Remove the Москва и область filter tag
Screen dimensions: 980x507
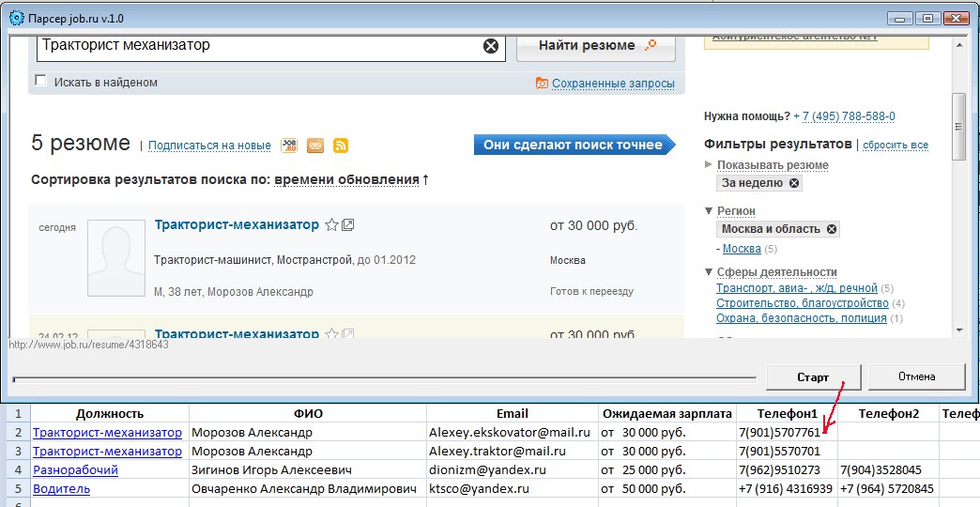click(832, 229)
